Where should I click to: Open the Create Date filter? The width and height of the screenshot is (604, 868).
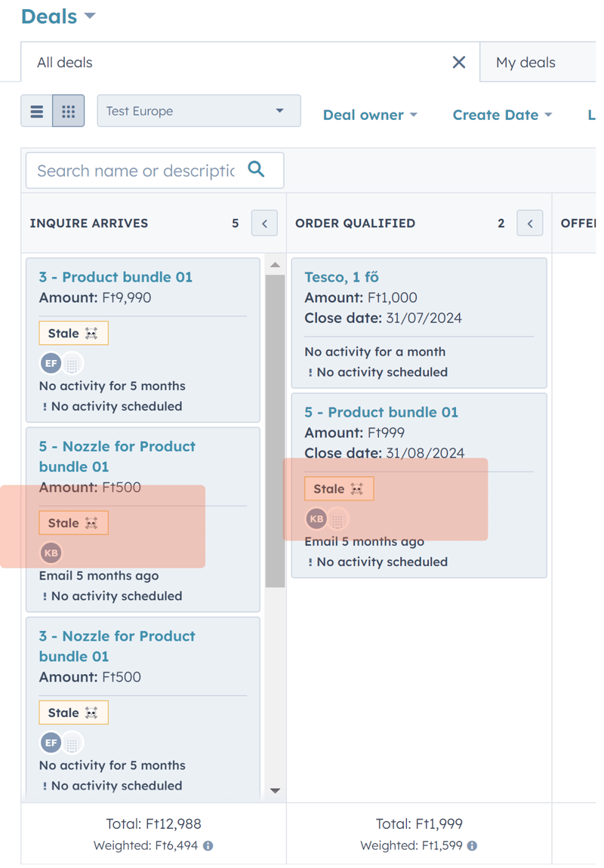click(502, 115)
